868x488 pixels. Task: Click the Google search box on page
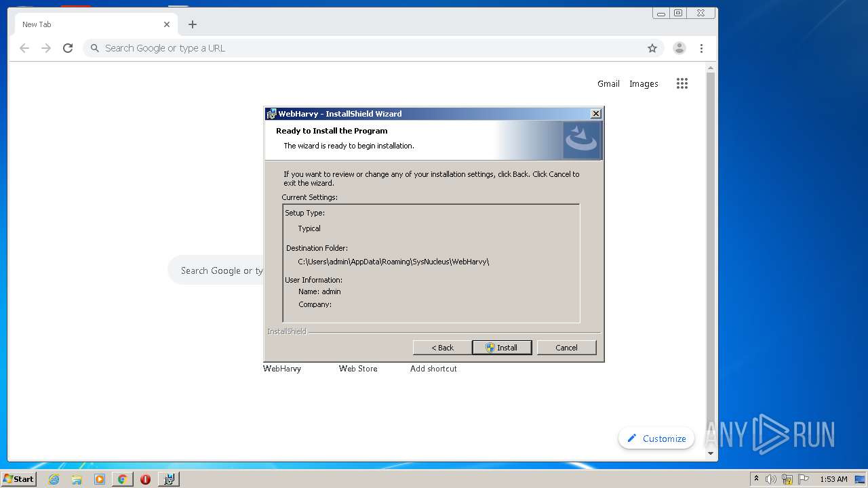pyautogui.click(x=216, y=270)
